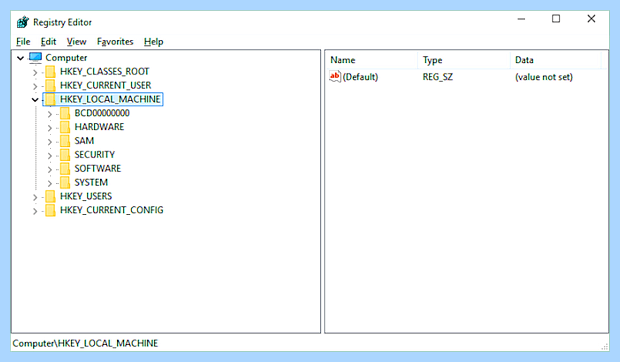
Task: Select the HKEY_CURRENT_USER key label
Action: coord(106,85)
